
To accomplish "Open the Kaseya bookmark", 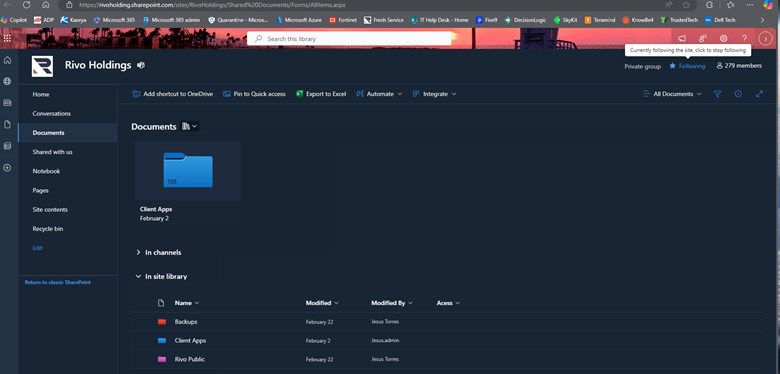I will [x=74, y=20].
